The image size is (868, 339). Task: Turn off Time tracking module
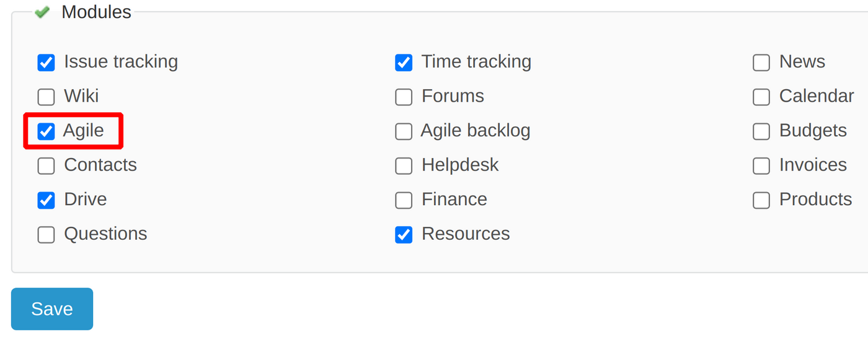404,63
